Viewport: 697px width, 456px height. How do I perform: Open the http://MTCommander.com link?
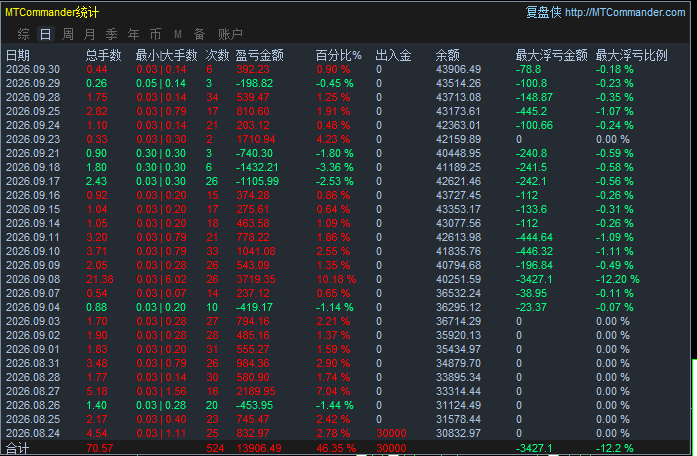click(625, 12)
